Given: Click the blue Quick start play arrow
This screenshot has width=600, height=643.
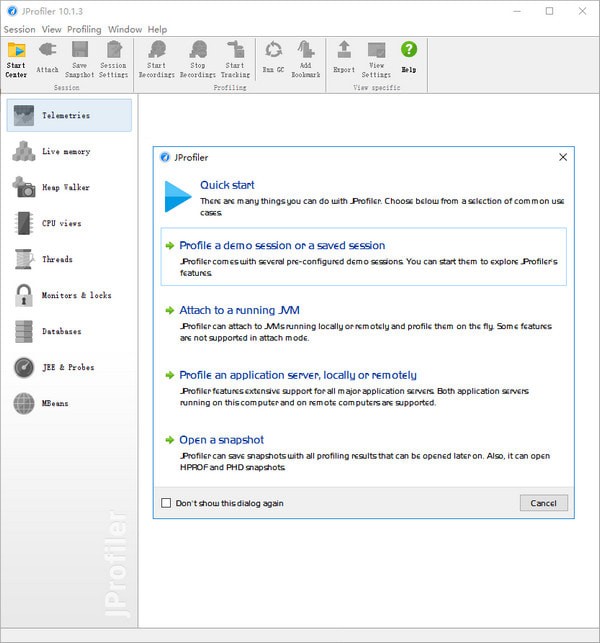Looking at the screenshot, I should click(x=178, y=196).
